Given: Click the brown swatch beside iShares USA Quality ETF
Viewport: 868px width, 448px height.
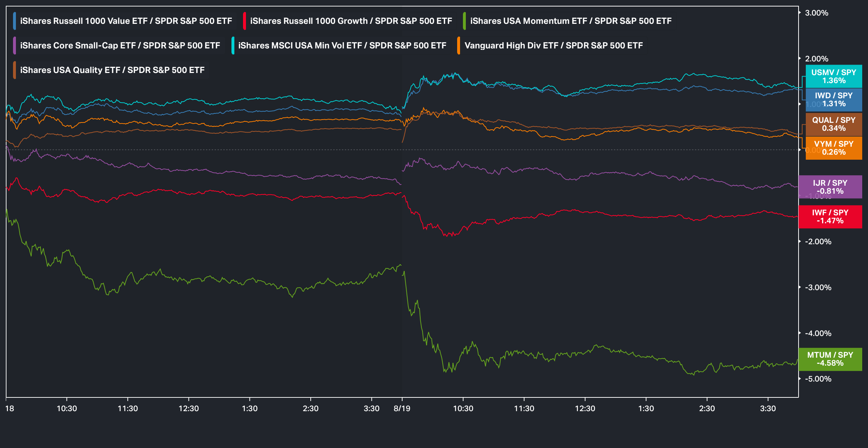Looking at the screenshot, I should click(x=14, y=70).
